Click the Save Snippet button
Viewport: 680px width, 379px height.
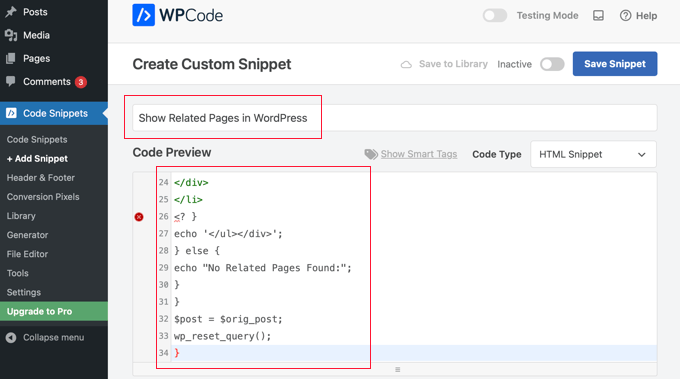point(615,64)
